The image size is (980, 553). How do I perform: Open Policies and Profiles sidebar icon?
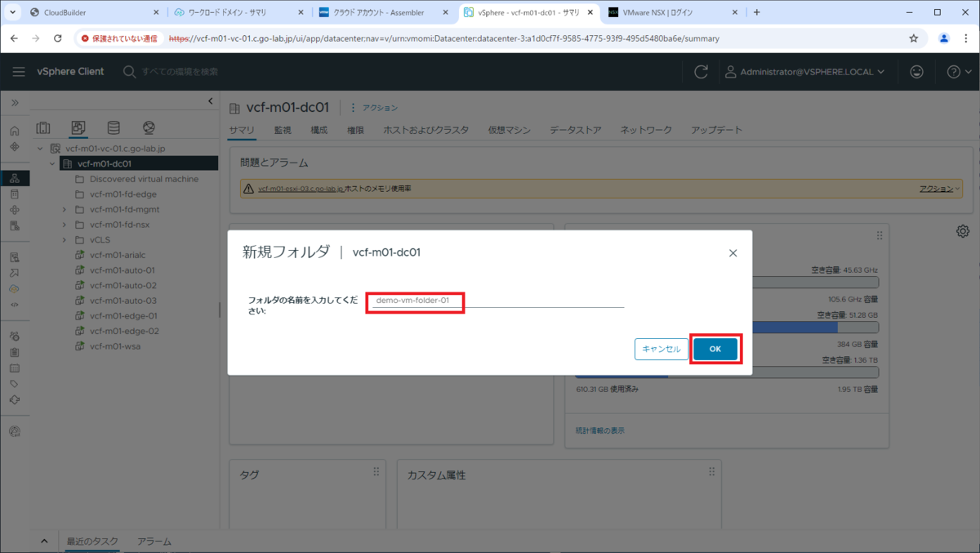click(15, 257)
